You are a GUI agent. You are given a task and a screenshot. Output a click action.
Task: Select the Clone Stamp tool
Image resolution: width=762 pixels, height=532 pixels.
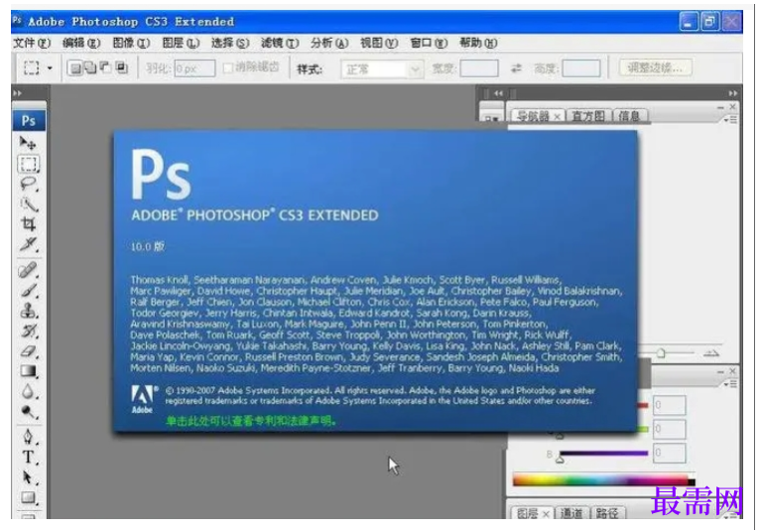pyautogui.click(x=28, y=311)
